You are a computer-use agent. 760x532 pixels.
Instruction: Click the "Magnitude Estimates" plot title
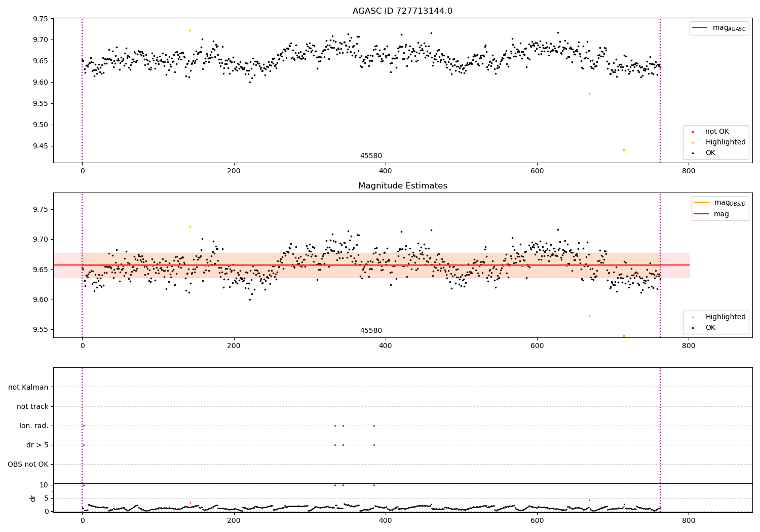402,186
